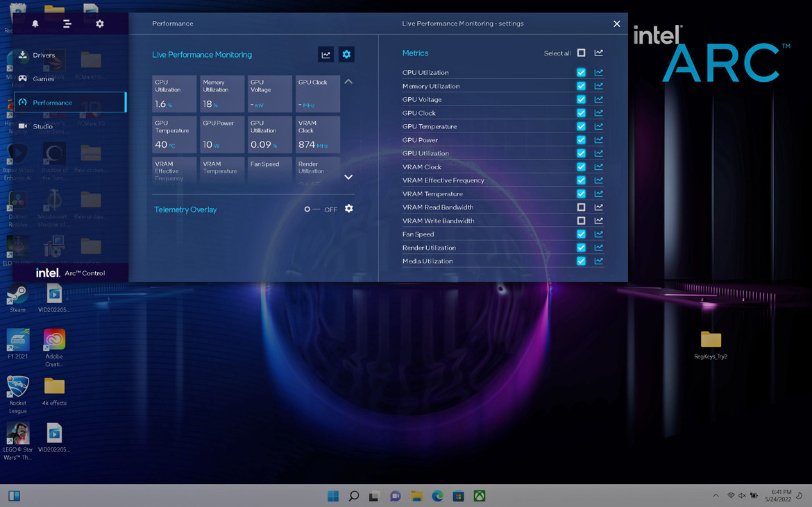The height and width of the screenshot is (507, 812).
Task: Expand metric tiles with the down chevron
Action: click(x=348, y=177)
